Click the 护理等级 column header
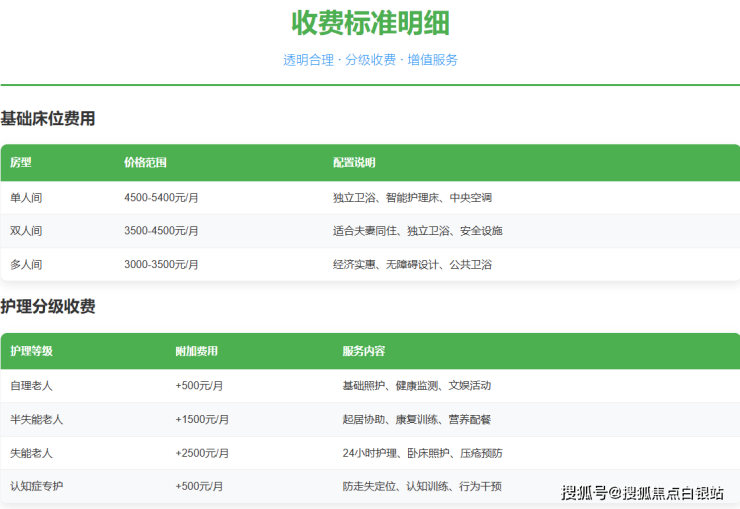Image resolution: width=740 pixels, height=509 pixels. [x=31, y=351]
